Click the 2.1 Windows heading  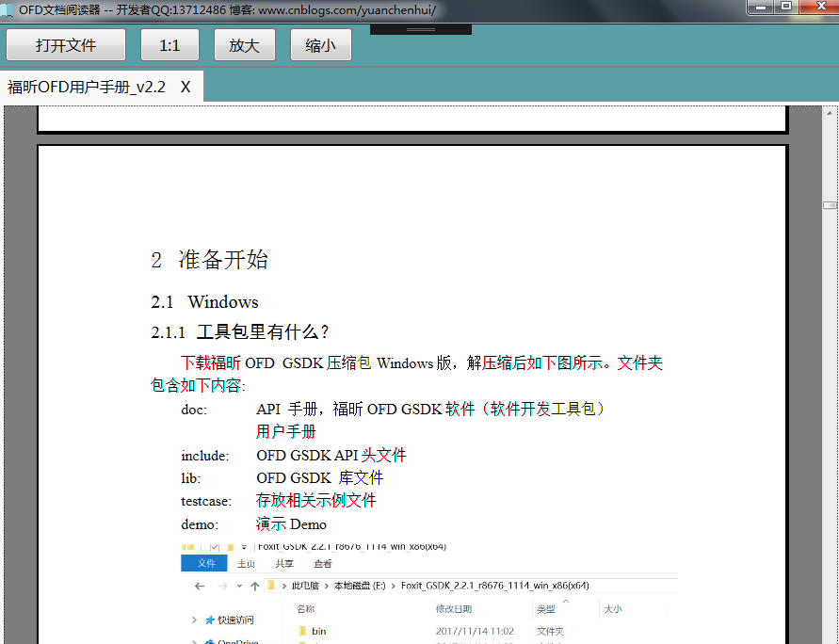coord(204,301)
